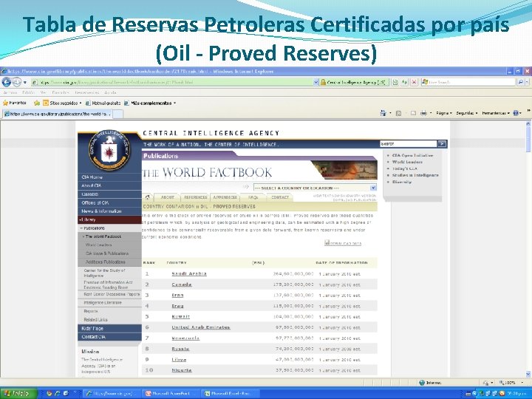Open Contact CIA in the left navigation

point(109,337)
